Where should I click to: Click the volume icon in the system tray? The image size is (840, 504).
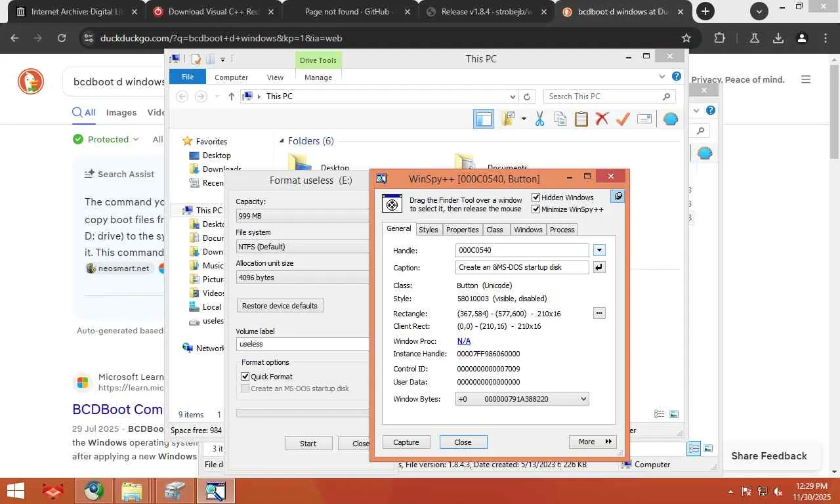pyautogui.click(x=778, y=492)
